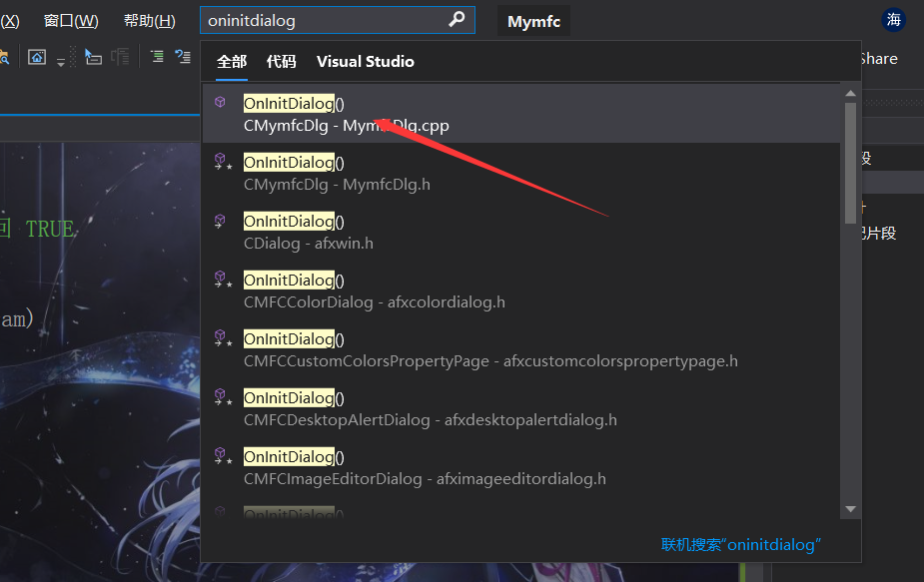Screen dimensions: 924x582
Task: Select OnInitDialog result in afxcolordialog.h
Action: [521, 291]
